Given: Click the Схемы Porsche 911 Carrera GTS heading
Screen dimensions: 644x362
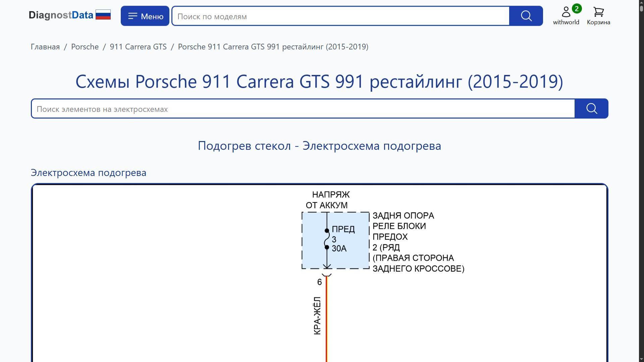Looking at the screenshot, I should pyautogui.click(x=319, y=81).
